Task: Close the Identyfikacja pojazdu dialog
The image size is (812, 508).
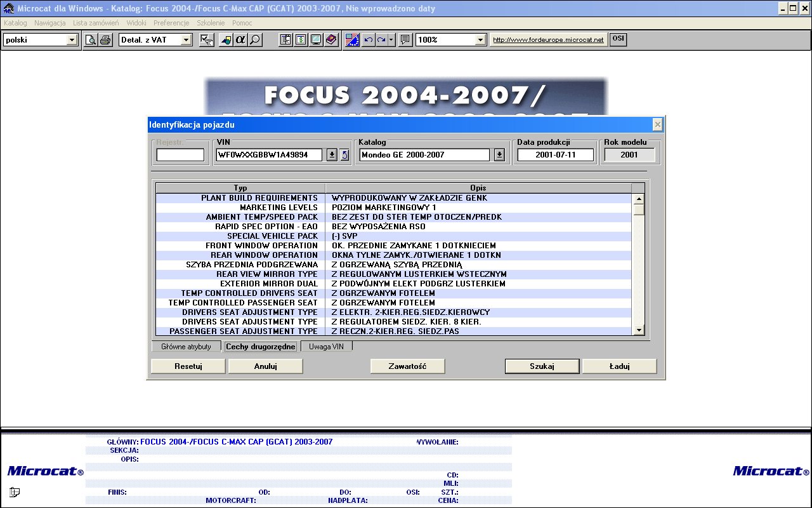Action: click(x=658, y=124)
